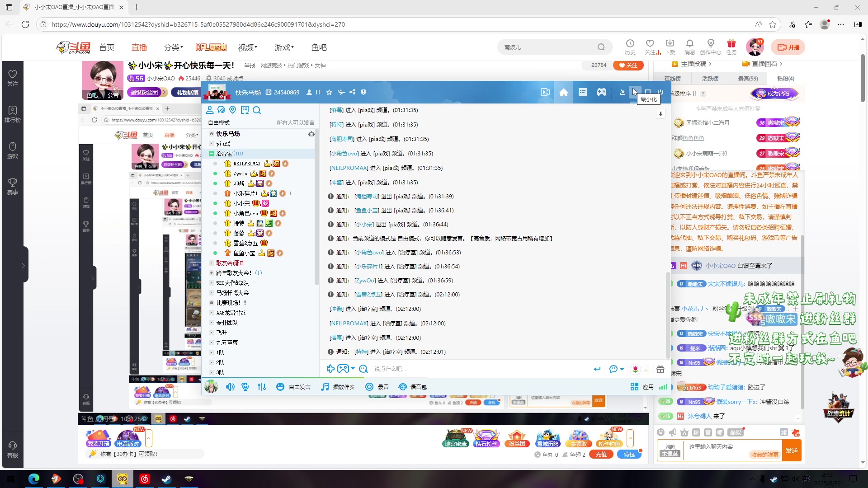
Task: Toggle Douyu admin danmaku filter 管
Action: click(x=708, y=432)
